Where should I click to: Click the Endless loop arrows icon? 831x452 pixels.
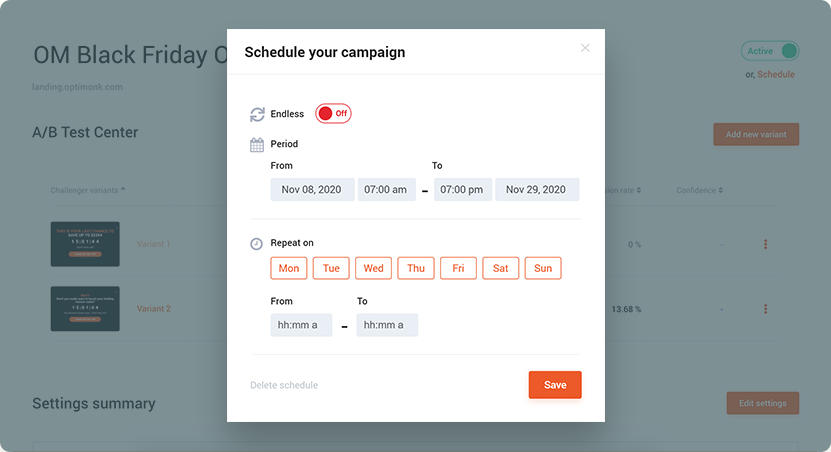pos(257,114)
